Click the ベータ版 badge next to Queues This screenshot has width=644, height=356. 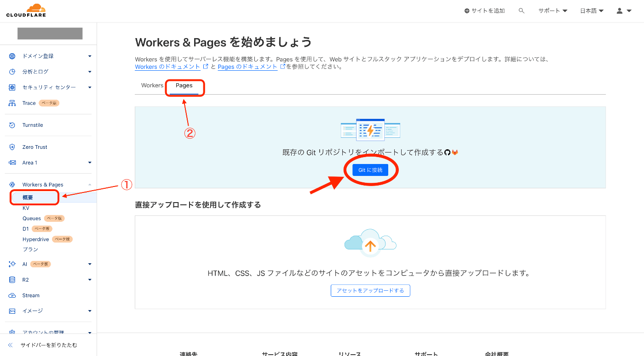click(54, 218)
